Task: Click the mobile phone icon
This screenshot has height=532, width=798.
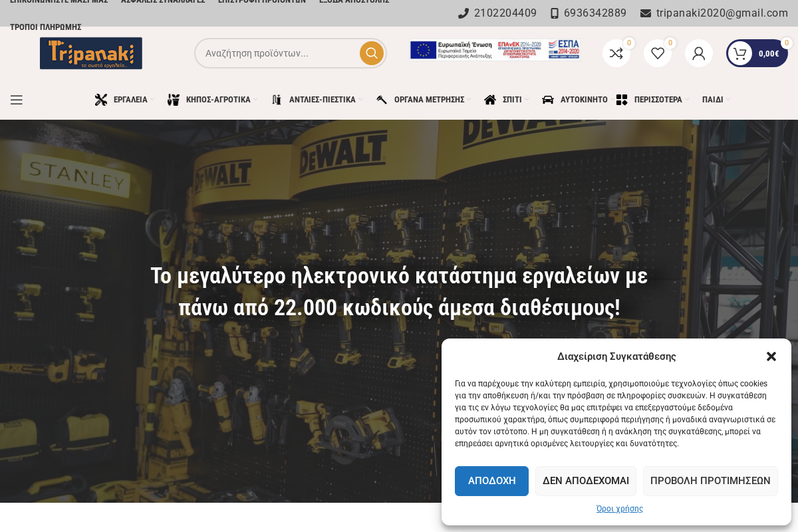Action: (555, 13)
